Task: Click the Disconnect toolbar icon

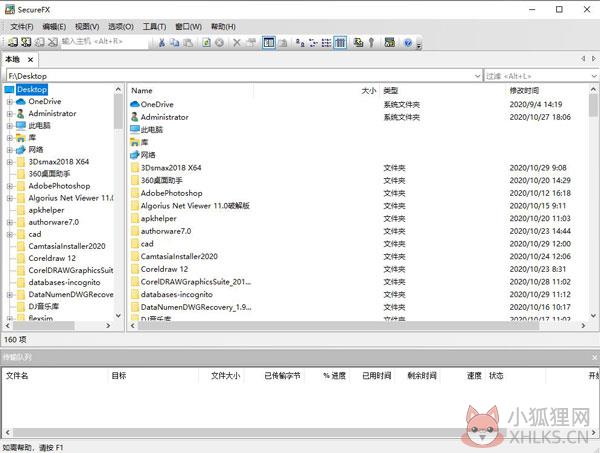Action: coord(53,42)
